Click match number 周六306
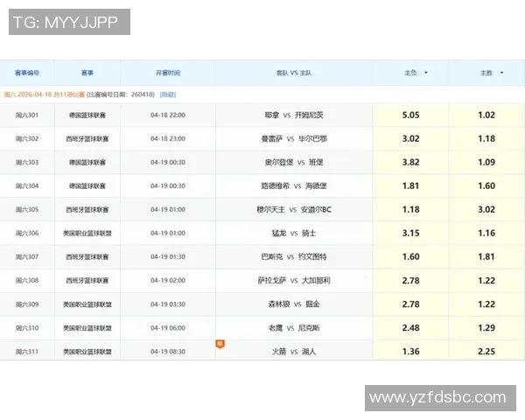 [x=27, y=233]
